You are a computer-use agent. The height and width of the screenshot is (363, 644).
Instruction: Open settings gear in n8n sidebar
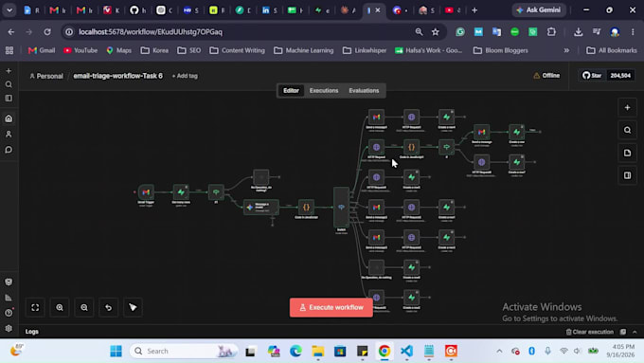point(9,329)
